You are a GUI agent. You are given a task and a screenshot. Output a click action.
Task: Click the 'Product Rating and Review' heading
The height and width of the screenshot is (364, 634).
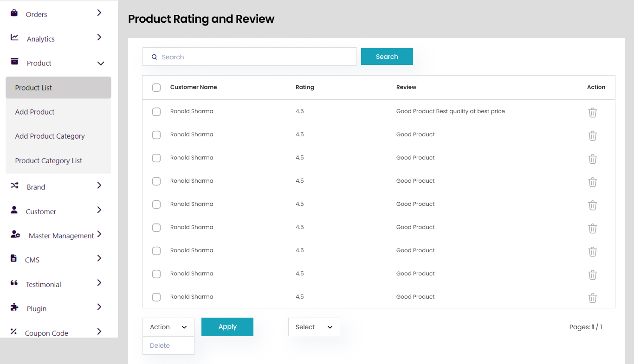[x=201, y=19]
